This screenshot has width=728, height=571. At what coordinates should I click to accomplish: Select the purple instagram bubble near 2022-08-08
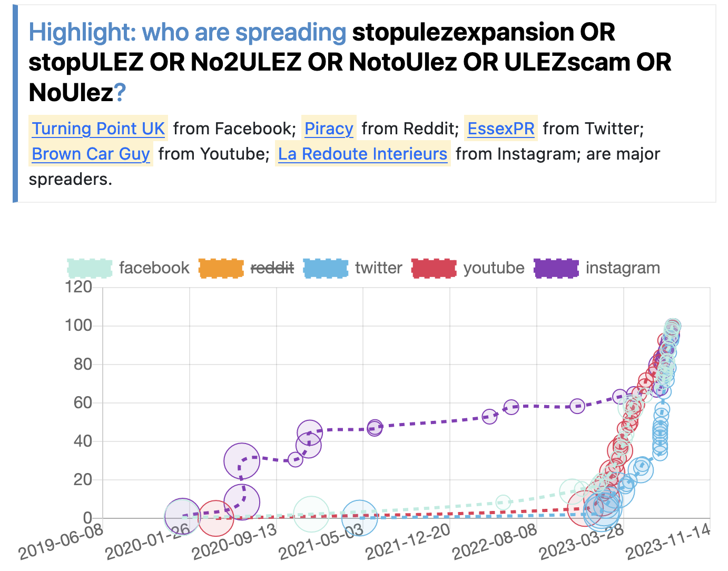click(x=511, y=407)
